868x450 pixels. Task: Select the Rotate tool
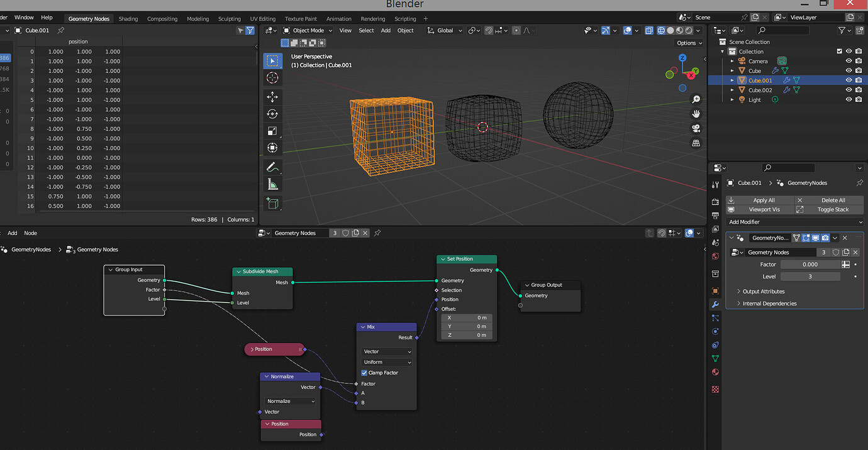[x=272, y=114]
